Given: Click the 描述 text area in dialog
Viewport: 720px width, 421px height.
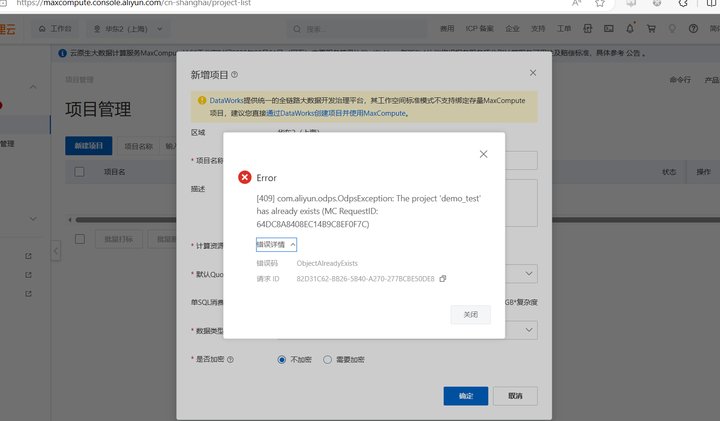Looking at the screenshot, I should click(521, 203).
